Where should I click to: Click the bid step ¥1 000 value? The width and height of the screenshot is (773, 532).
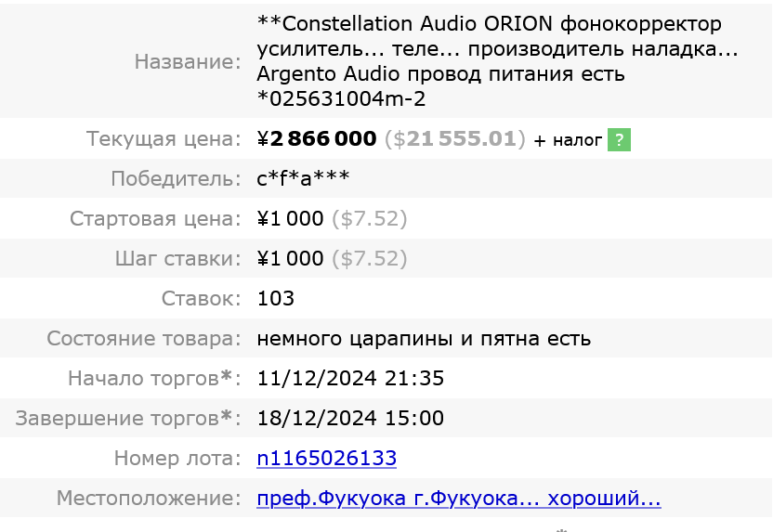290,258
